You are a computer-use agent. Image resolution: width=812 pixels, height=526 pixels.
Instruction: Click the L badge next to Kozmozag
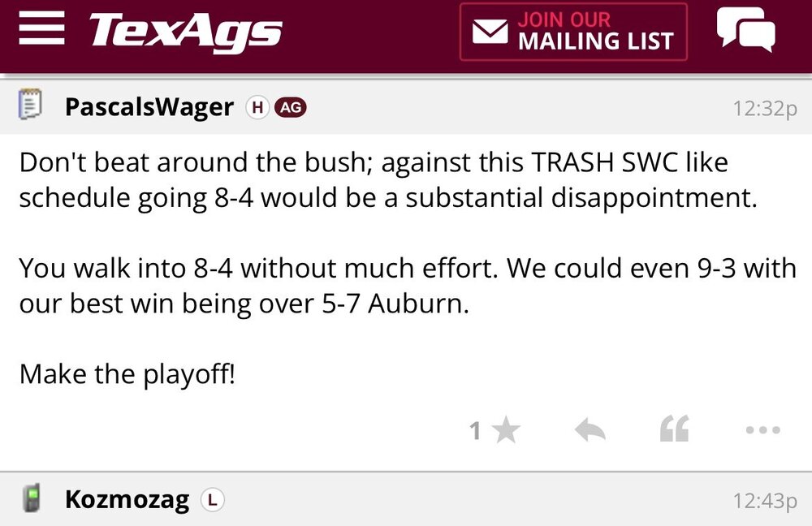(x=212, y=500)
